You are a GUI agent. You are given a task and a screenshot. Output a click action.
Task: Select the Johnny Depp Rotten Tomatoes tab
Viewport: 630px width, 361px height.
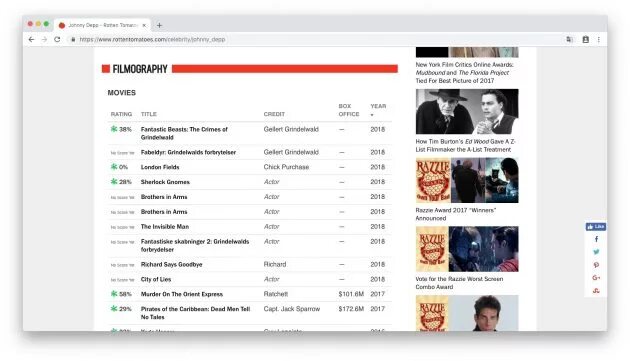click(x=102, y=25)
